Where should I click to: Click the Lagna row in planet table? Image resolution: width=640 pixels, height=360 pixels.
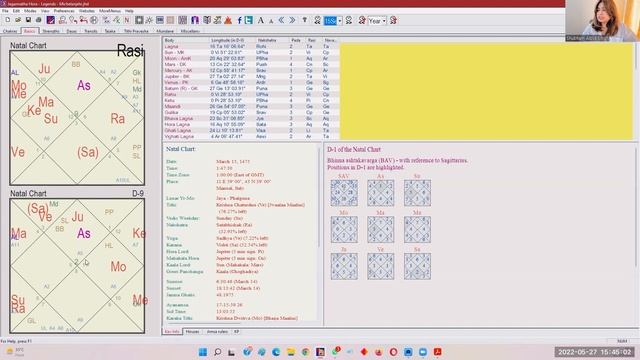(x=250, y=47)
